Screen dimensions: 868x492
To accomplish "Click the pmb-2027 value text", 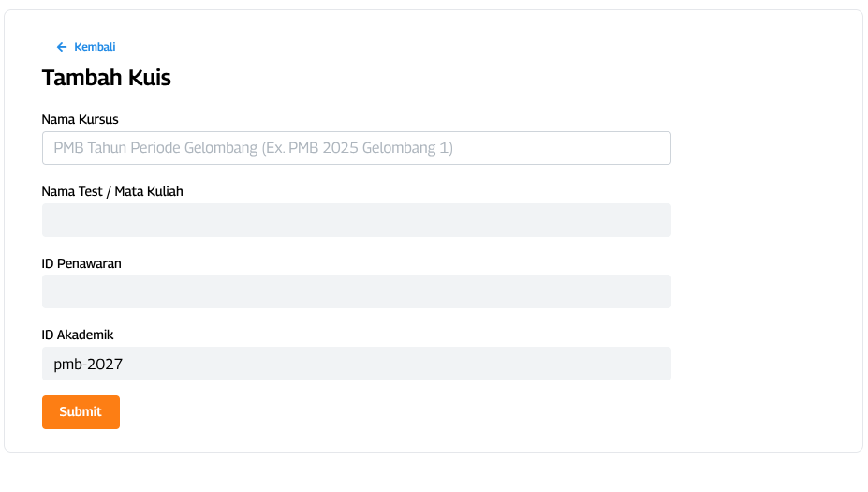I will click(88, 365).
